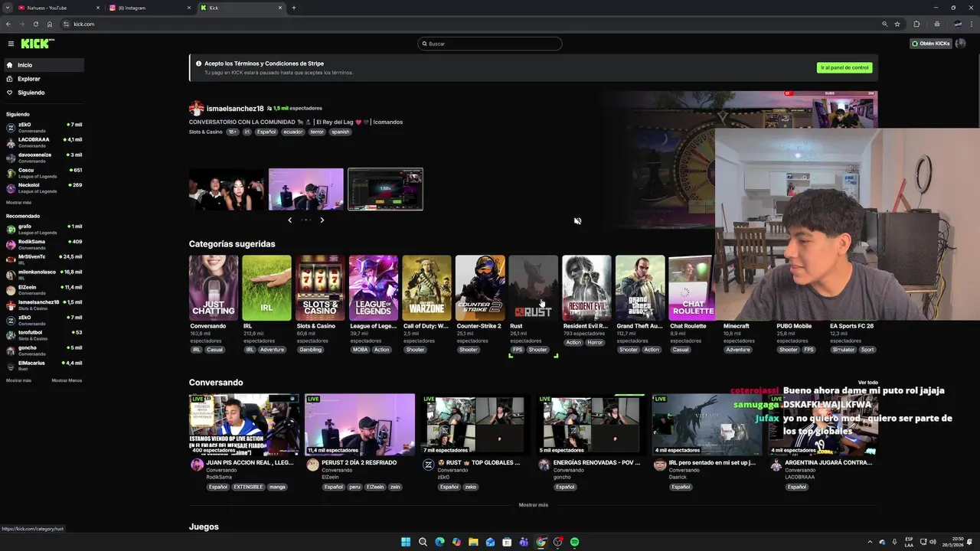
Task: Open League of Legends category card
Action: [374, 288]
